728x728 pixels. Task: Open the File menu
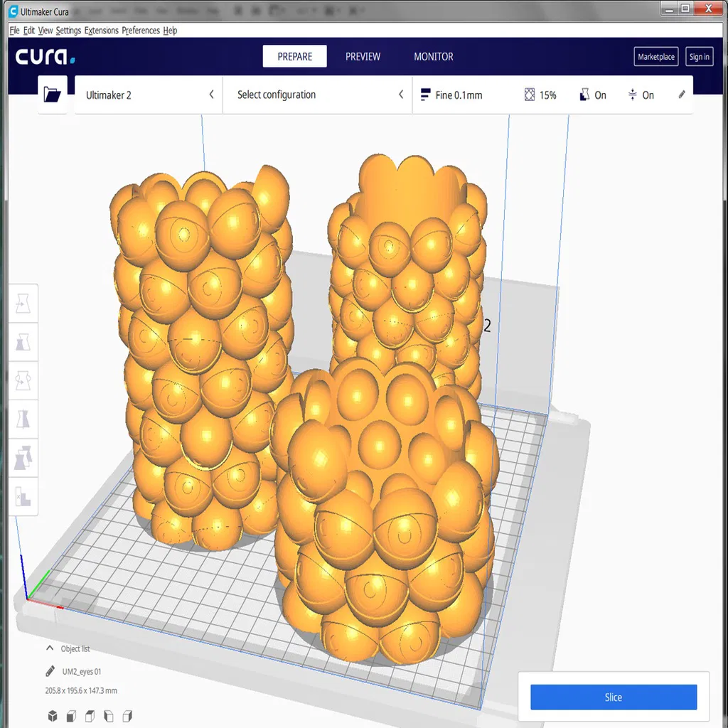click(x=14, y=30)
